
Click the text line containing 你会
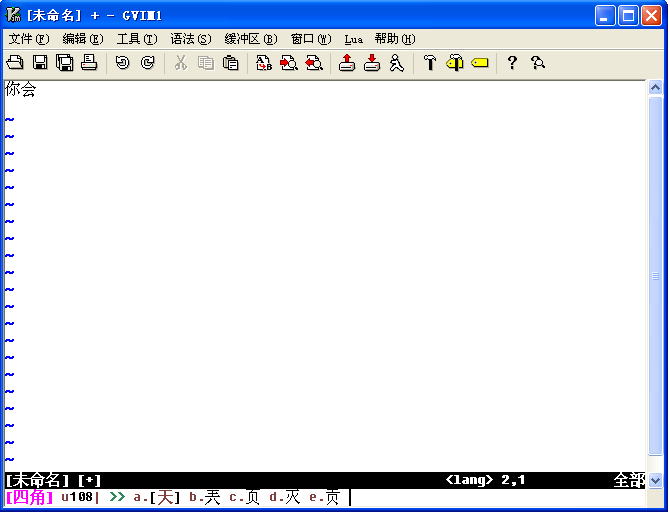click(21, 89)
